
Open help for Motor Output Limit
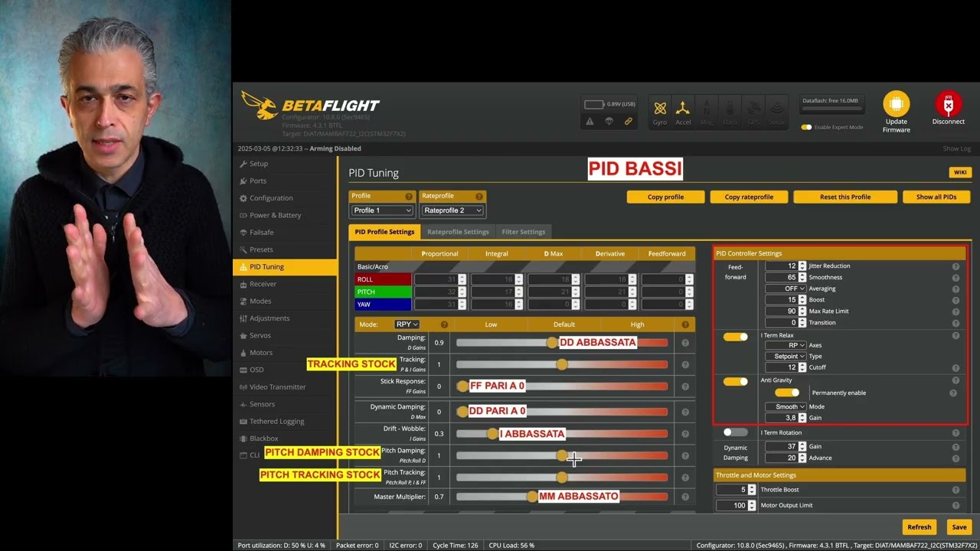[955, 506]
